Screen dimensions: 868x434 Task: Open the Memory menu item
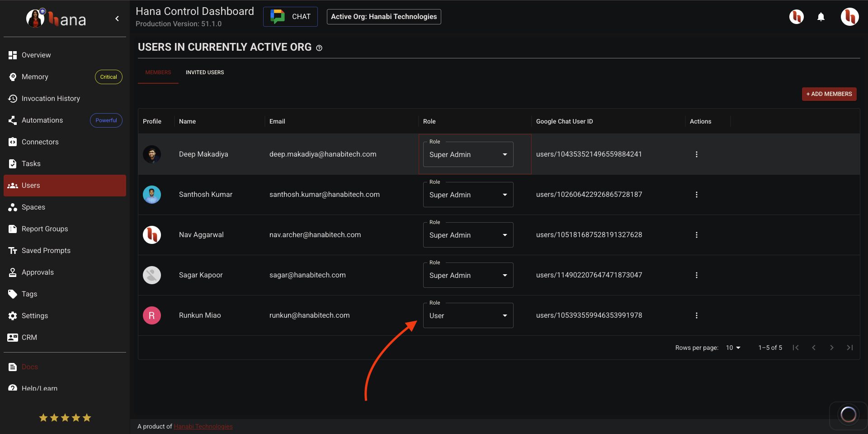(x=65, y=77)
